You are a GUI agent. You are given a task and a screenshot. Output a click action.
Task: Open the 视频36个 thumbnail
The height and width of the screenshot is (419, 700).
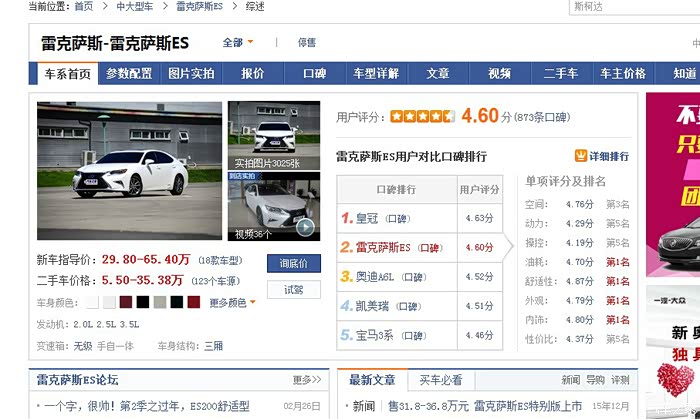[274, 207]
